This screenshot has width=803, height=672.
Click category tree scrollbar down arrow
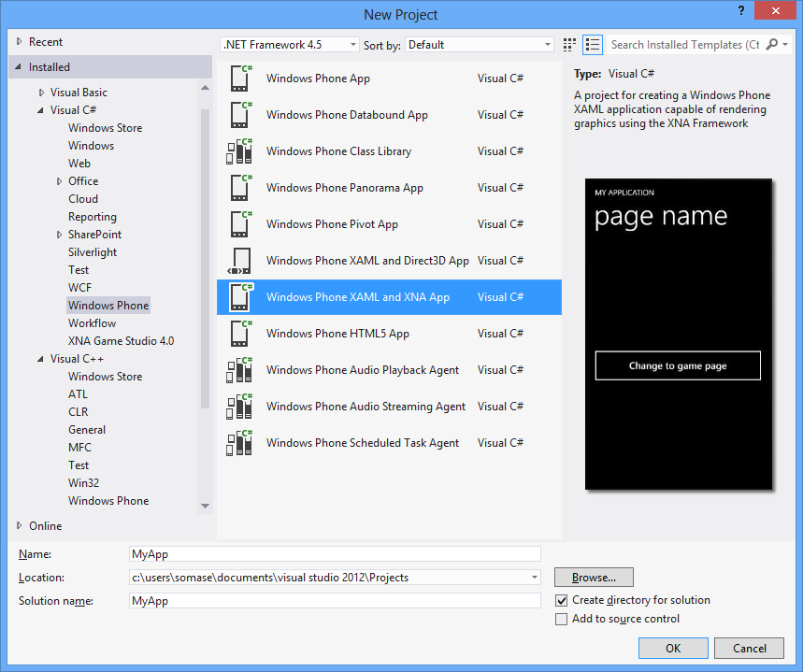205,506
